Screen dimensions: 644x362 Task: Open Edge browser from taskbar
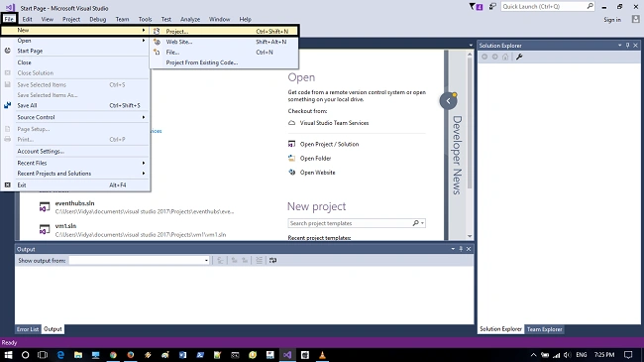click(x=60, y=355)
